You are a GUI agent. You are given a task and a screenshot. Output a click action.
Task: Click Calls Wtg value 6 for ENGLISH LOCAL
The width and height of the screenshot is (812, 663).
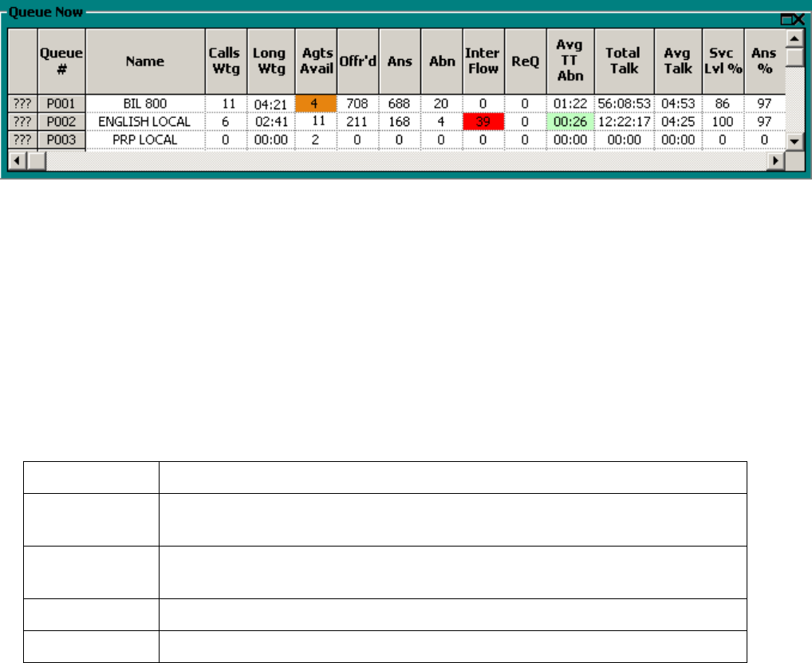click(x=226, y=122)
